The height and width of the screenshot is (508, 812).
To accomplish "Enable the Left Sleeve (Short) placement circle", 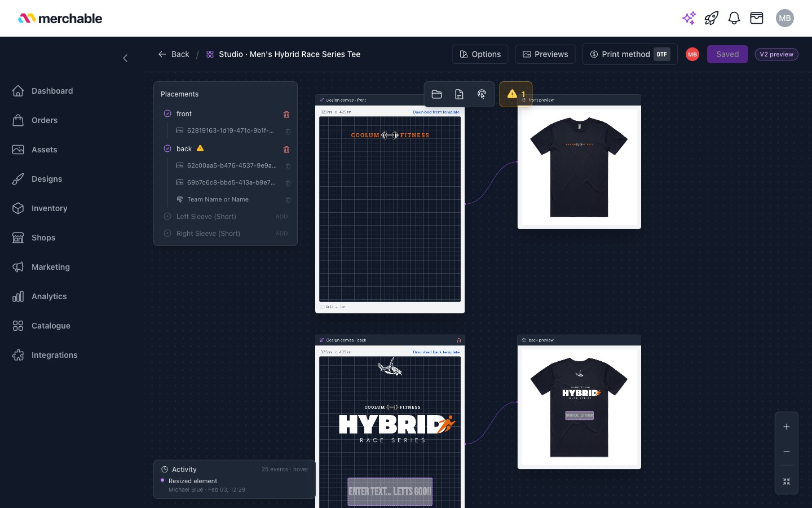I will pos(167,216).
